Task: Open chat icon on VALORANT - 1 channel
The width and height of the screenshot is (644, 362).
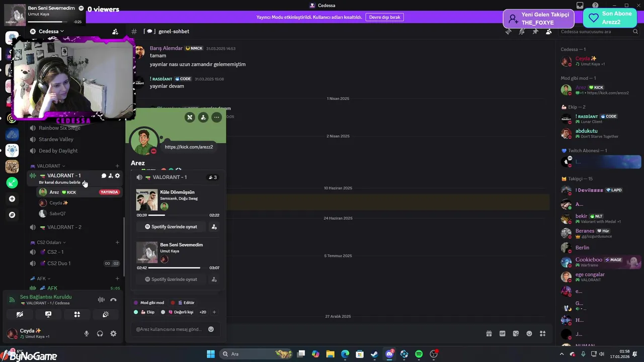Action: 104,175
